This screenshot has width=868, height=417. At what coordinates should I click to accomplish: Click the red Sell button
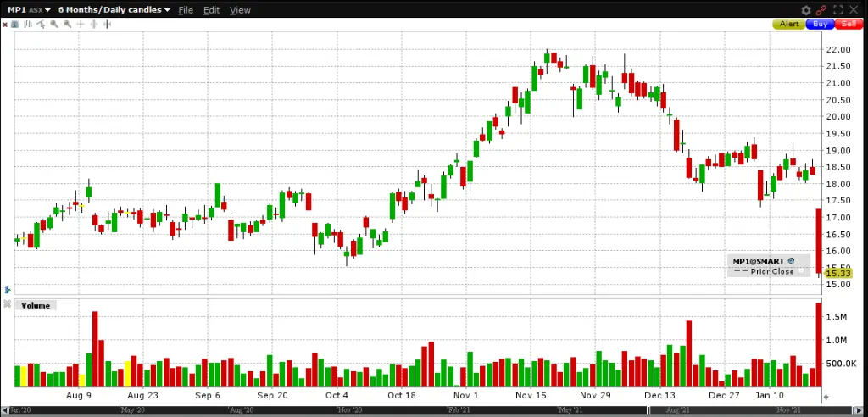(x=849, y=25)
